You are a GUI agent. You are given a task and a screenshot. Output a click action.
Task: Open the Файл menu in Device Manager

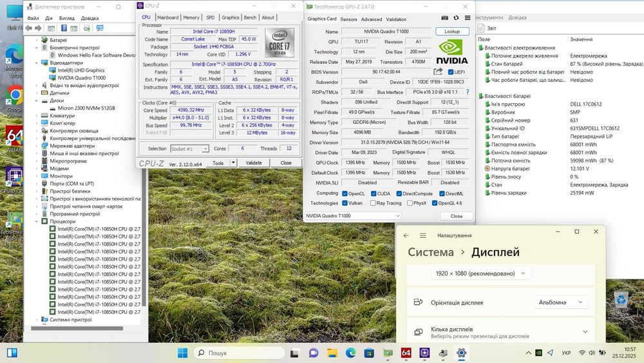coord(33,18)
